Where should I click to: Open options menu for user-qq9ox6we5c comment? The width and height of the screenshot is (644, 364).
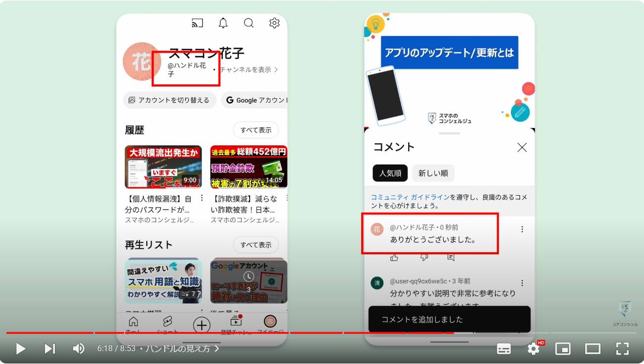tap(522, 283)
